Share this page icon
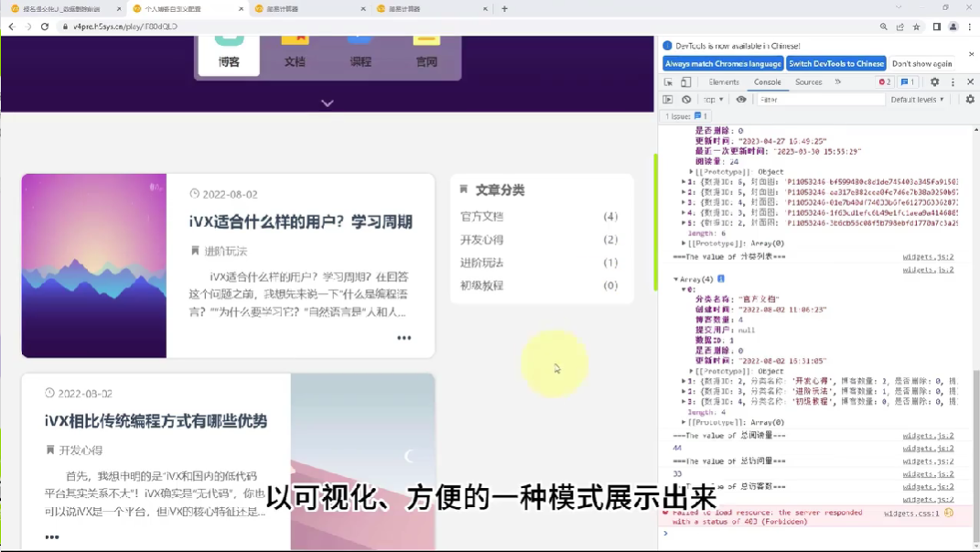Screen dimensions: 980x552 click(900, 27)
